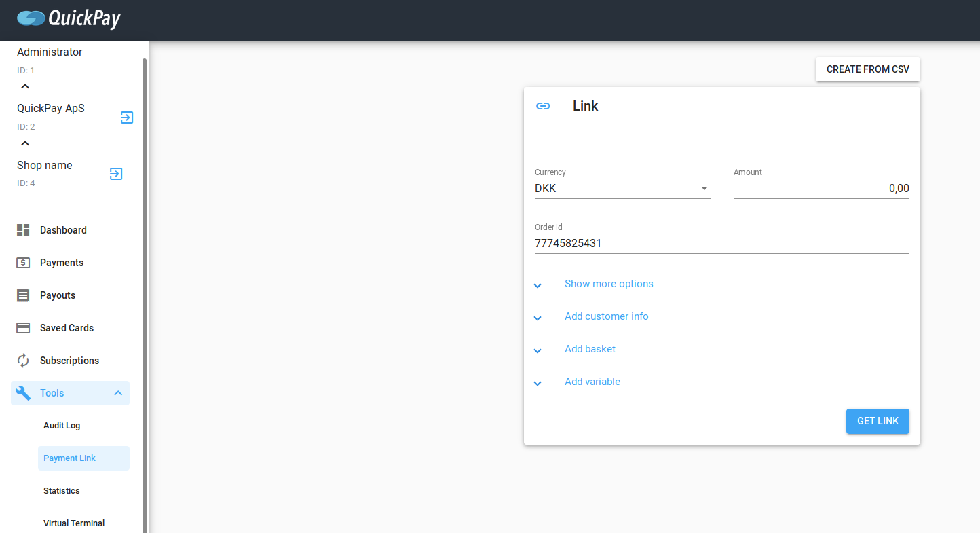Expand the Show more options chevron
980x533 pixels.
(538, 285)
